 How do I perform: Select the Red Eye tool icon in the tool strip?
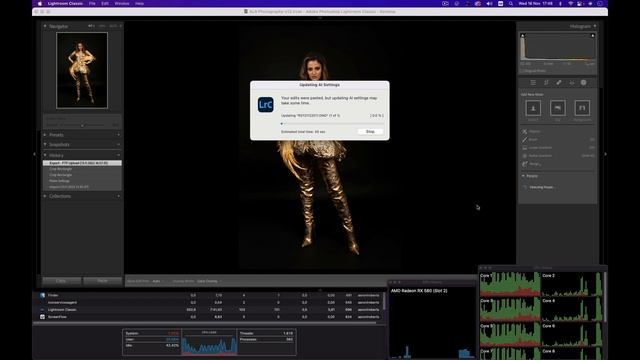(x=571, y=82)
